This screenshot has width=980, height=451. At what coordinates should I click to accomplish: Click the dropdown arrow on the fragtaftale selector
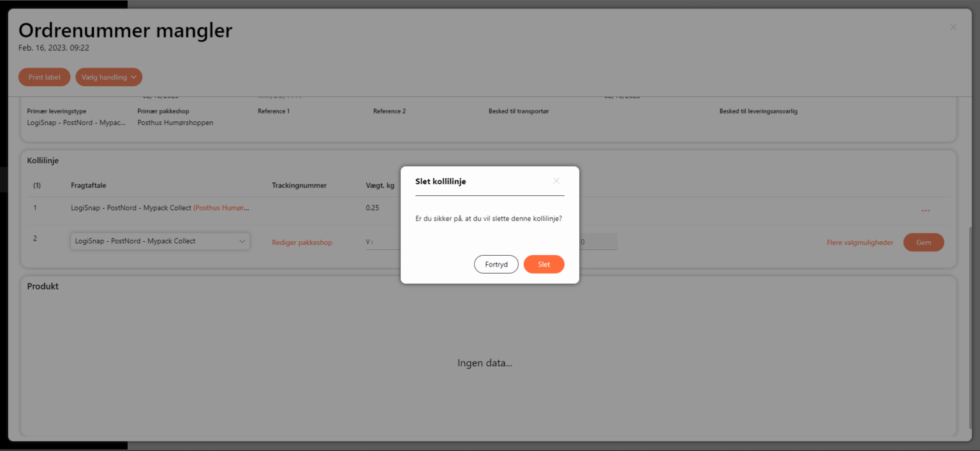tap(242, 241)
